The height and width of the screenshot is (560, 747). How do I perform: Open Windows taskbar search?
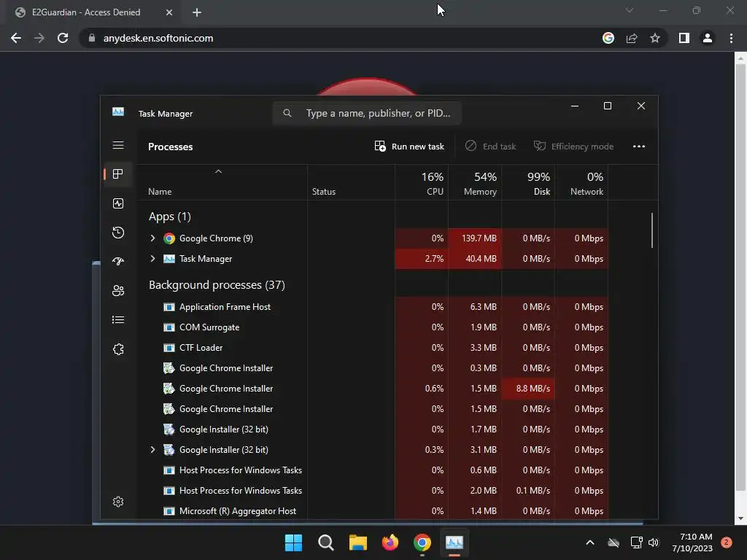(326, 542)
